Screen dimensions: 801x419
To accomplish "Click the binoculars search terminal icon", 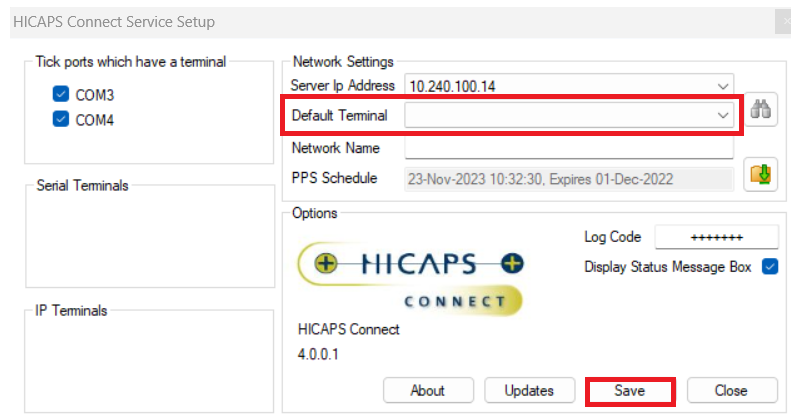I will coord(763,113).
